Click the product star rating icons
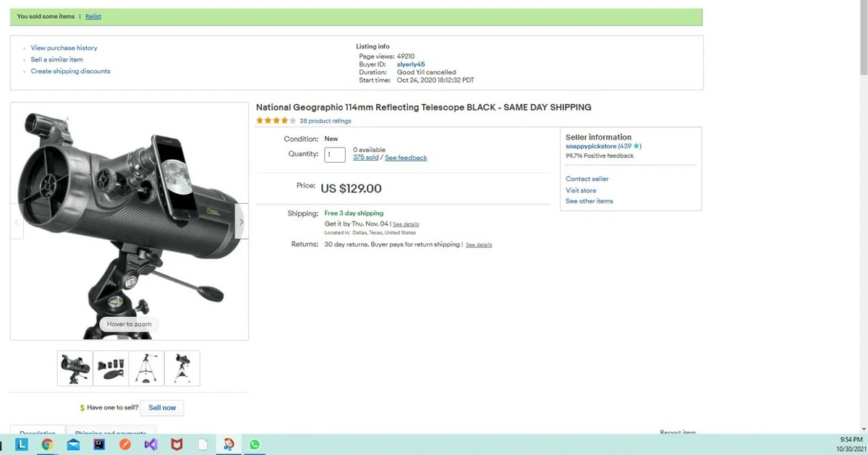The image size is (868, 455). point(276,121)
